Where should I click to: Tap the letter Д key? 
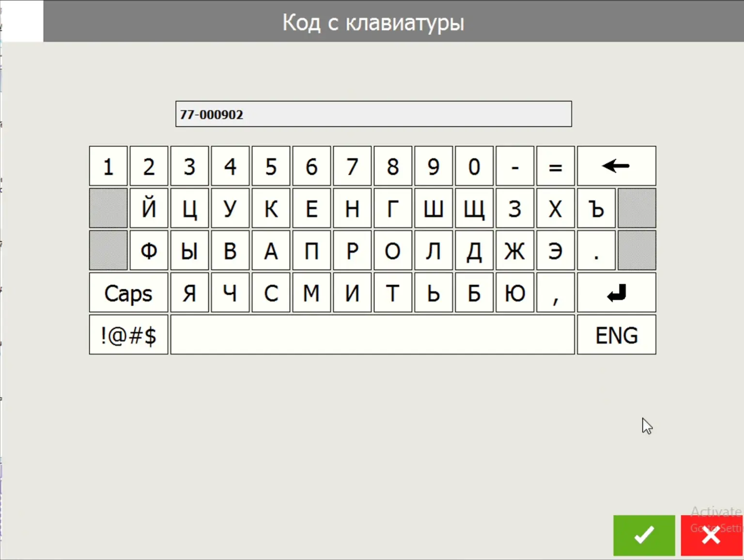click(x=474, y=250)
